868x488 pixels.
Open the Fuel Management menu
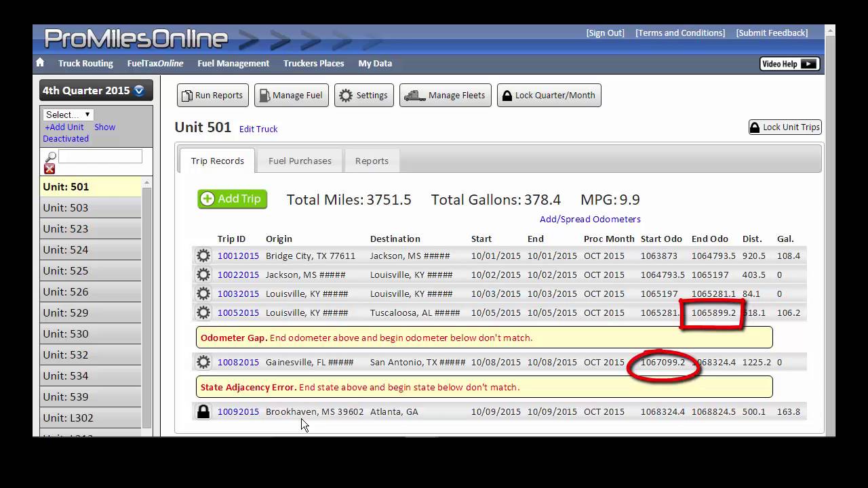233,63
